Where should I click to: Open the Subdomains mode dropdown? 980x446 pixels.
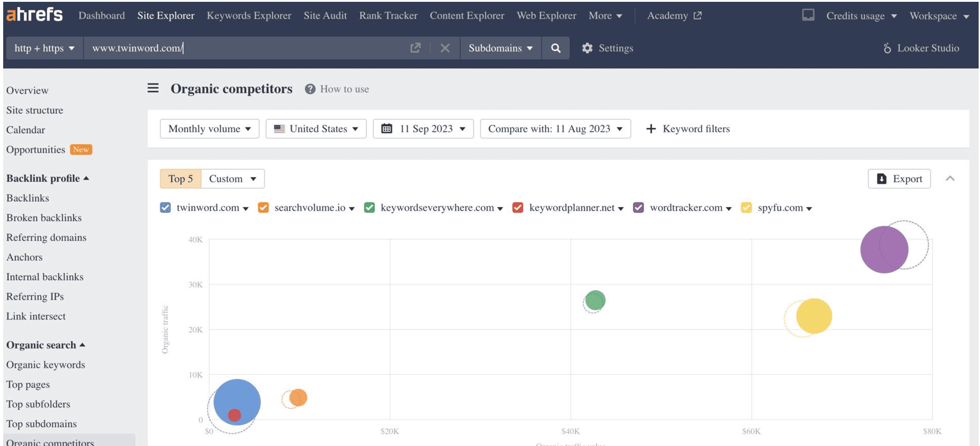click(x=501, y=48)
